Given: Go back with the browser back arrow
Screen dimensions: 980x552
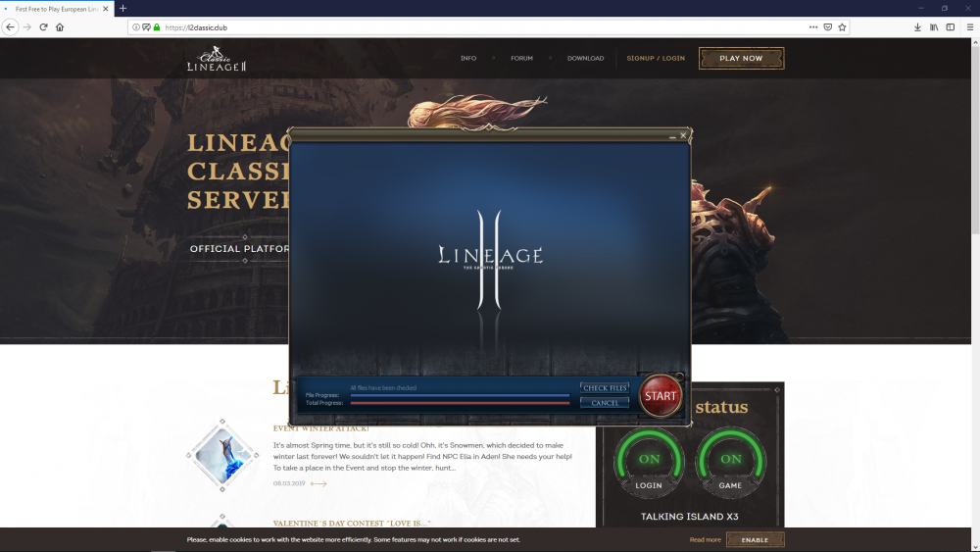Looking at the screenshot, I should pos(10,26).
